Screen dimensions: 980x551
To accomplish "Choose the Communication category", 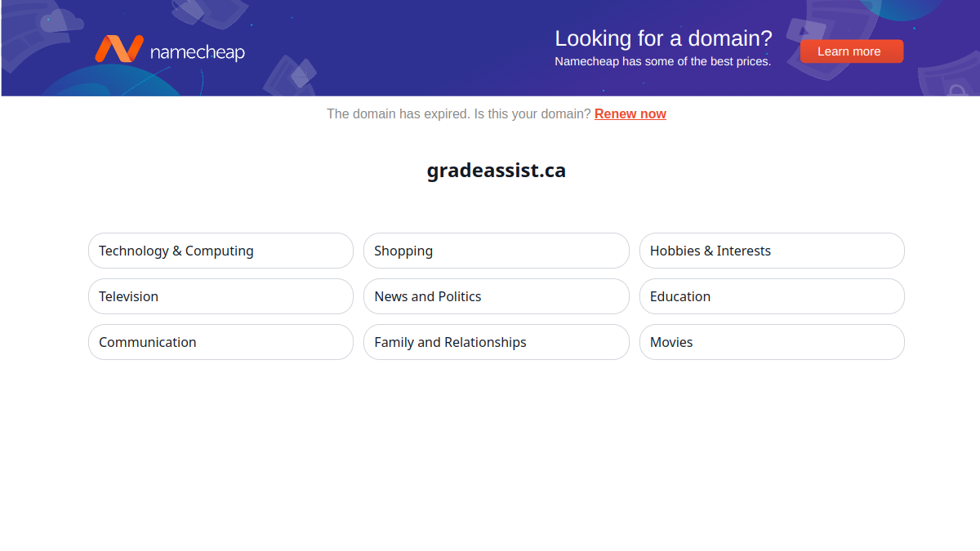I will click(x=220, y=342).
